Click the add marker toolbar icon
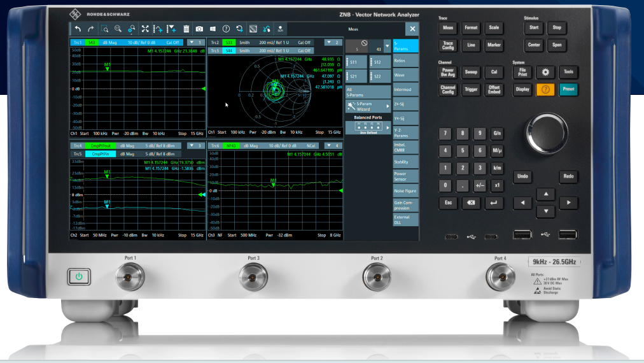The image size is (644, 363). (172, 29)
